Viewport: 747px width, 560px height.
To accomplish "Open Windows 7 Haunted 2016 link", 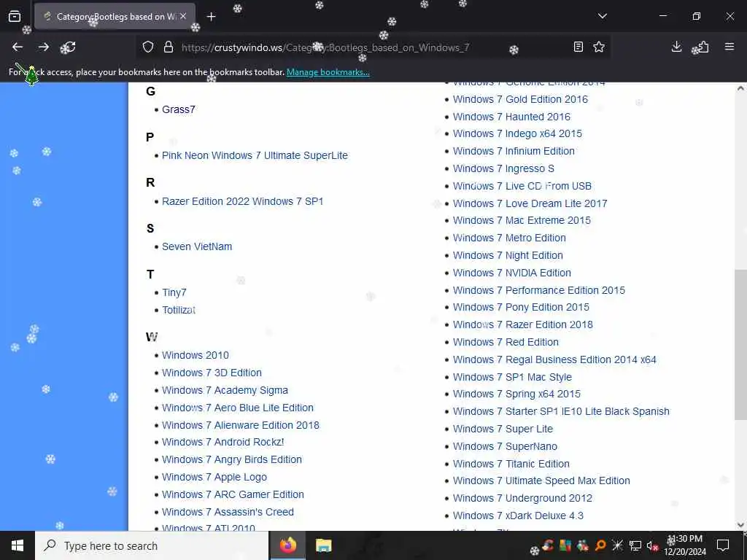I will point(511,117).
